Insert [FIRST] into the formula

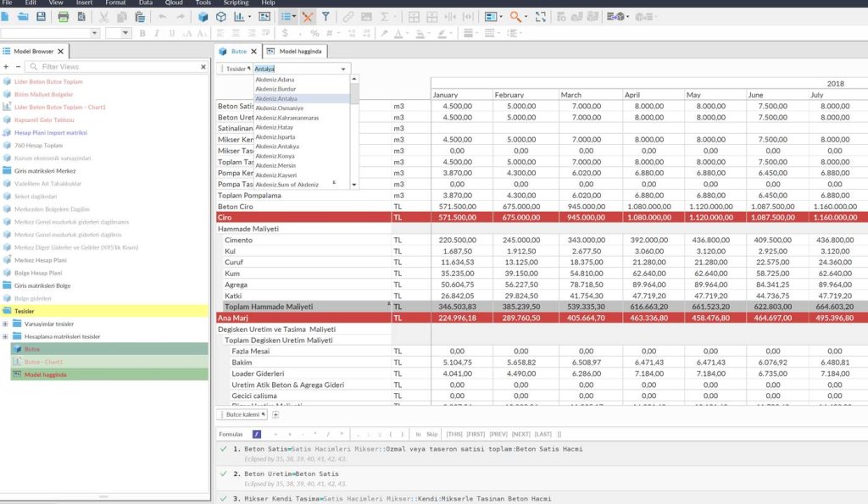(x=476, y=435)
